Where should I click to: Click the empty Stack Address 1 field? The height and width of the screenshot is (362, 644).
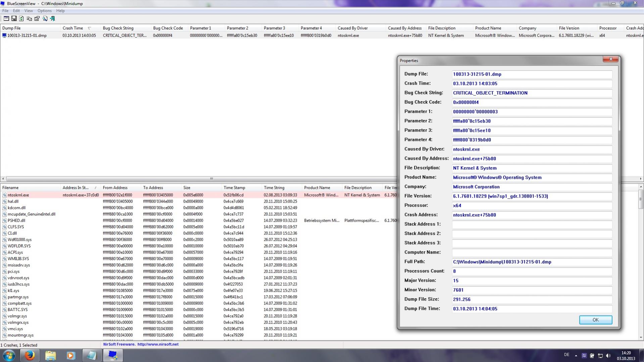pyautogui.click(x=532, y=224)
